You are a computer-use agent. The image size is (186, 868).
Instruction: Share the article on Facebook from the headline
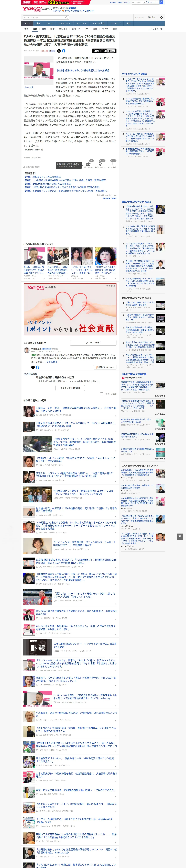click(x=63, y=51)
